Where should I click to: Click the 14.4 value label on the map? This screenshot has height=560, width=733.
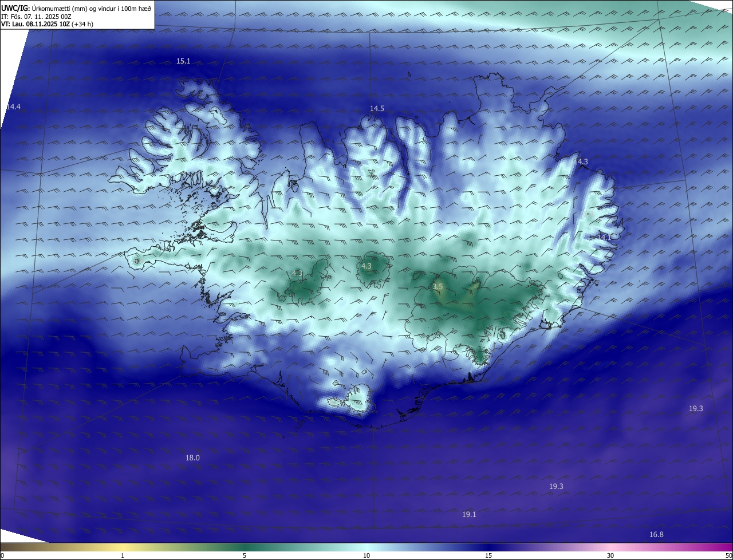14,107
